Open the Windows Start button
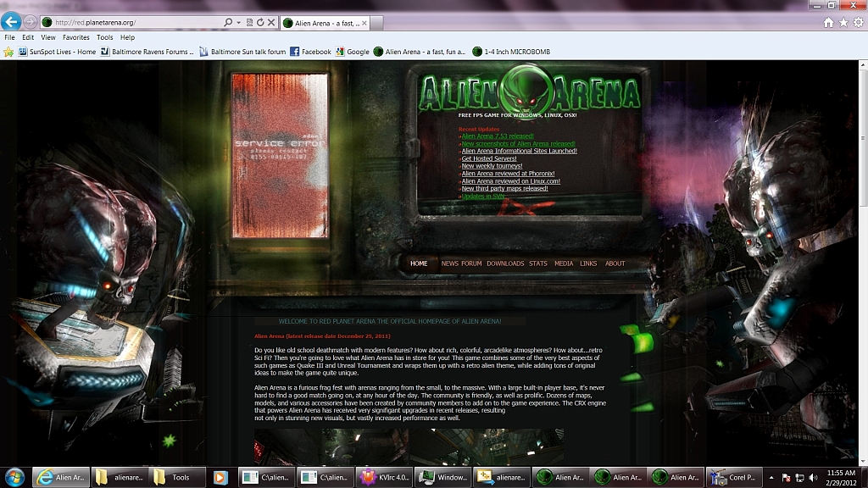Image resolution: width=868 pixels, height=488 pixels. [x=14, y=478]
